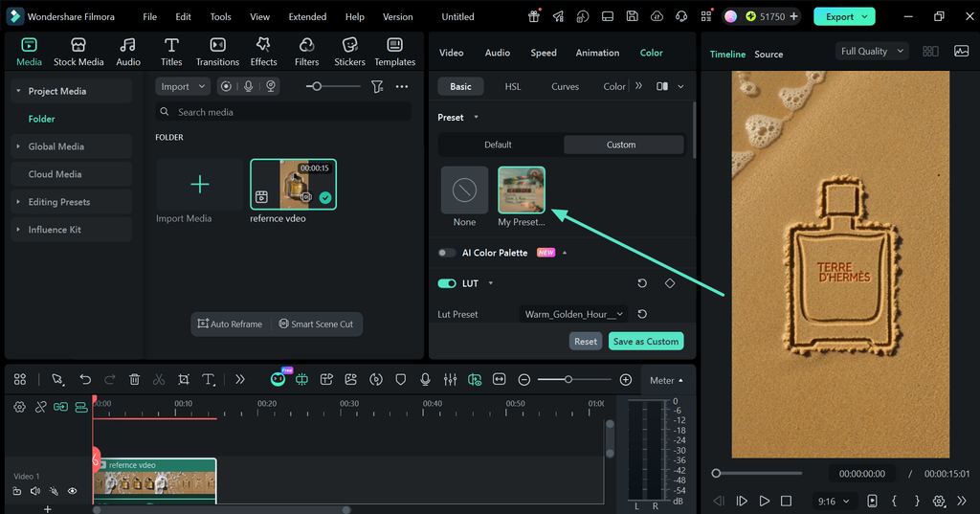Open the Filters panel

pos(306,52)
